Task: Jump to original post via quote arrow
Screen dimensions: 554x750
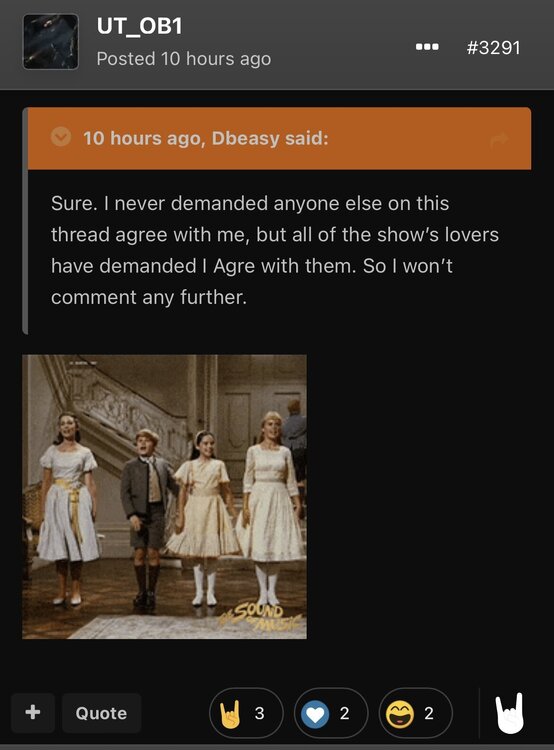Action: tap(499, 139)
